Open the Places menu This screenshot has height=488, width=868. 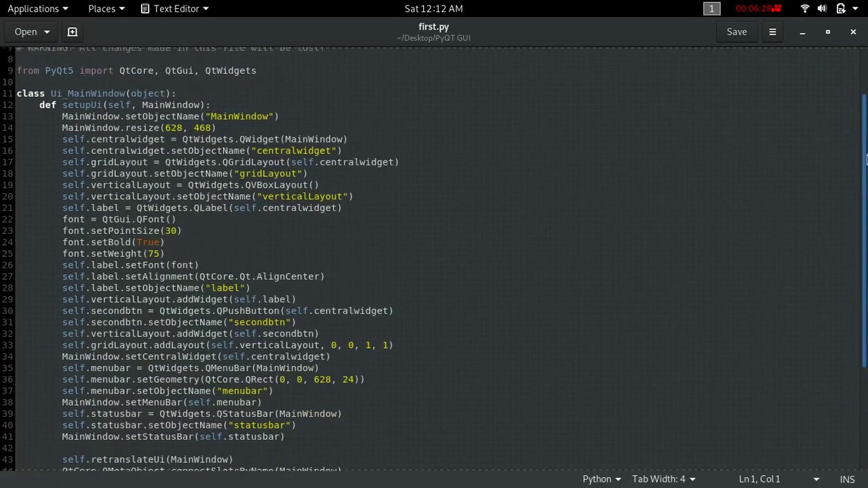[106, 9]
